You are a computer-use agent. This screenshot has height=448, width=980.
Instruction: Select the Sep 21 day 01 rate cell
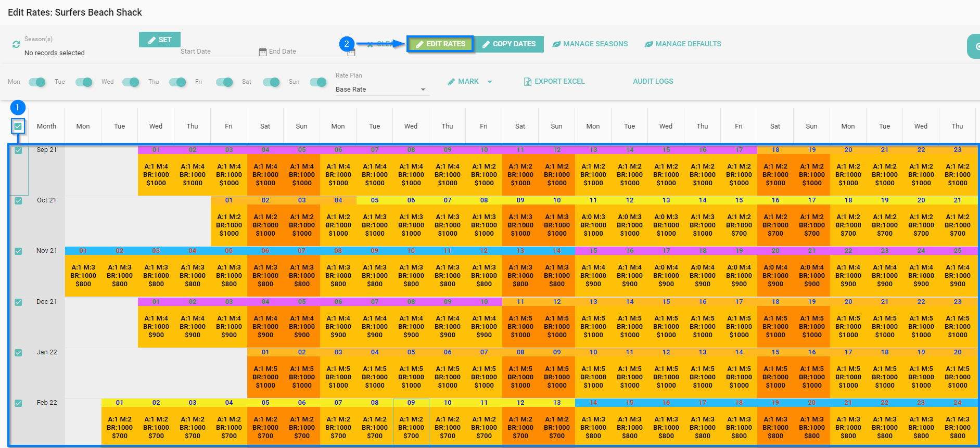[x=156, y=174]
